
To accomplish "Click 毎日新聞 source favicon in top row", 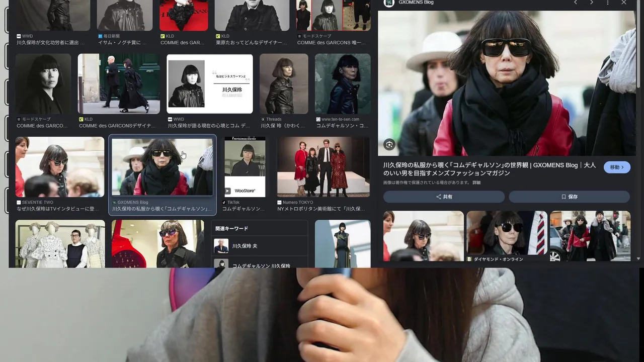I will click(x=100, y=37).
